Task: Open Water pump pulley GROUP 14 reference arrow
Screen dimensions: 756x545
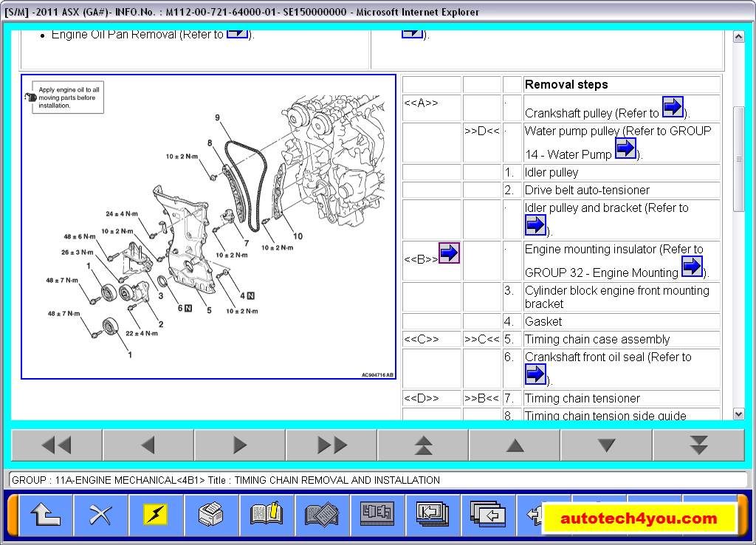Action: point(626,148)
